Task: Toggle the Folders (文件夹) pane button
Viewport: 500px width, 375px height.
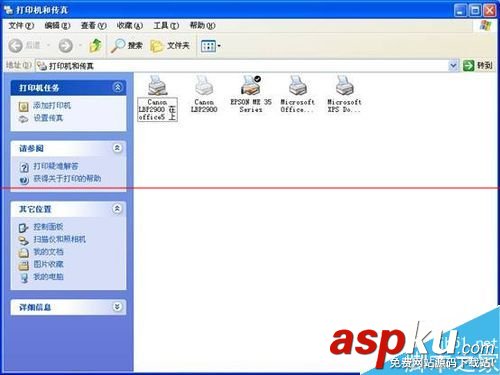Action: 170,46
